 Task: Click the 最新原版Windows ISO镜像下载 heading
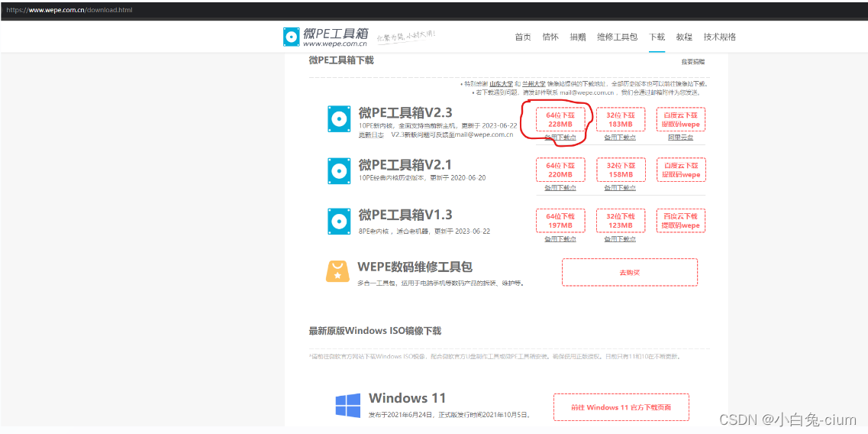pos(375,331)
